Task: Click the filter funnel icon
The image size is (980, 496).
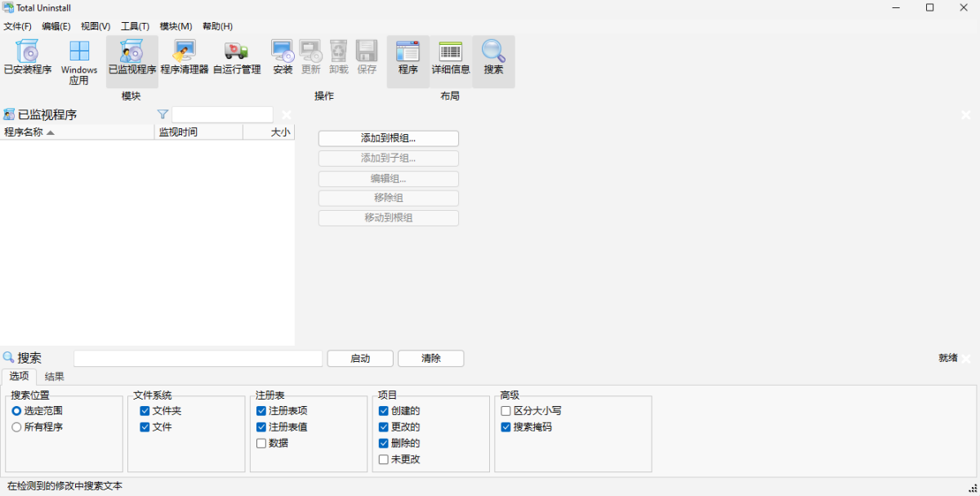Action: pyautogui.click(x=163, y=114)
